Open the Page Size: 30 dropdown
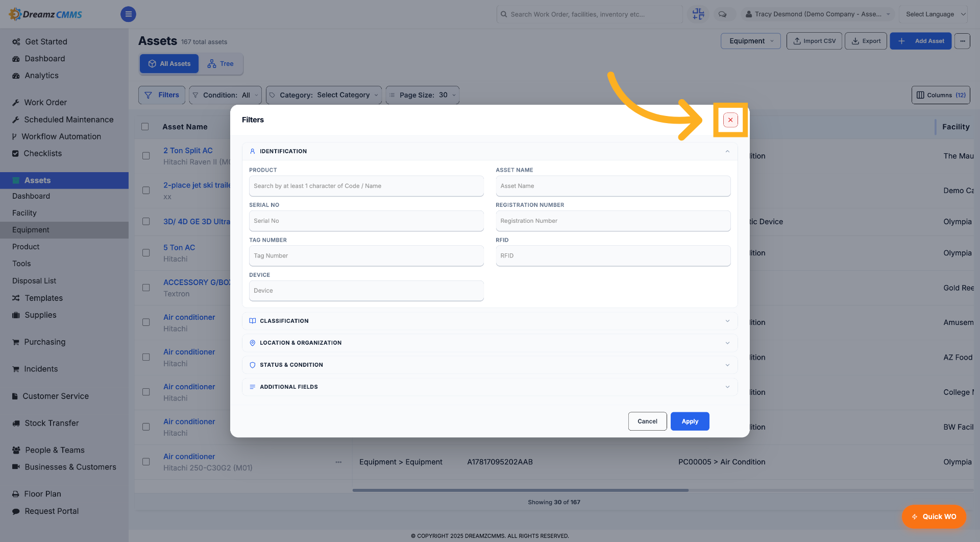Image resolution: width=980 pixels, height=542 pixels. (x=422, y=95)
